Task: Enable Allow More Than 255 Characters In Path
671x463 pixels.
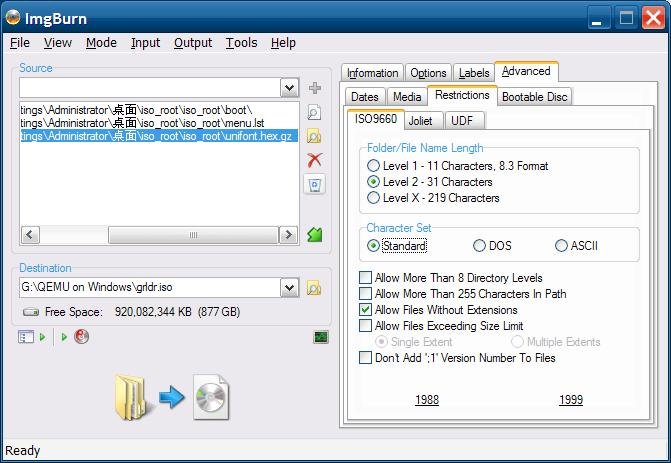Action: pos(463,294)
